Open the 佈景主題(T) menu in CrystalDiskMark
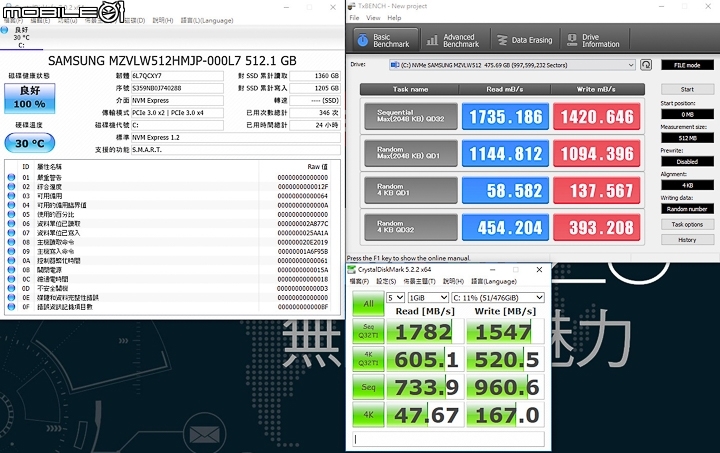The height and width of the screenshot is (453, 720). tap(419, 281)
